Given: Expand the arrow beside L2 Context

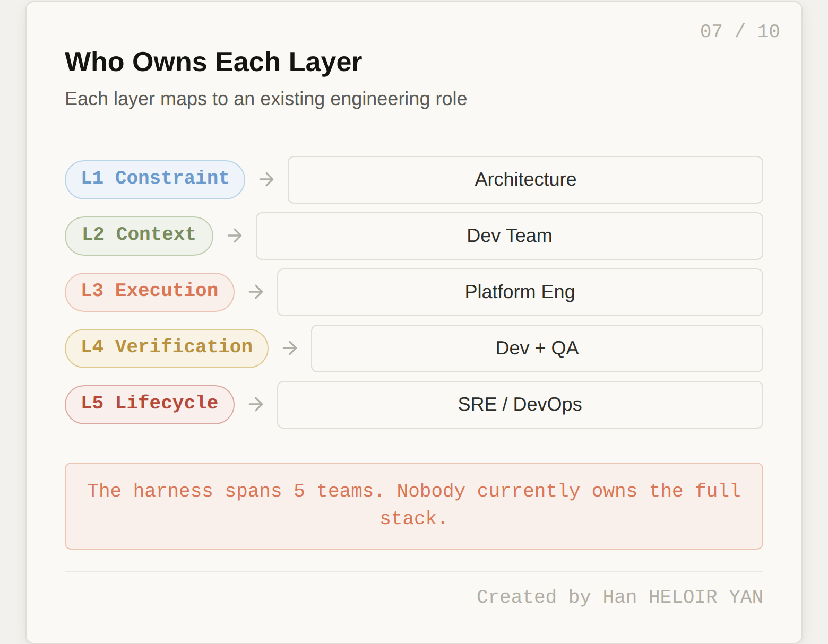Looking at the screenshot, I should (x=235, y=236).
